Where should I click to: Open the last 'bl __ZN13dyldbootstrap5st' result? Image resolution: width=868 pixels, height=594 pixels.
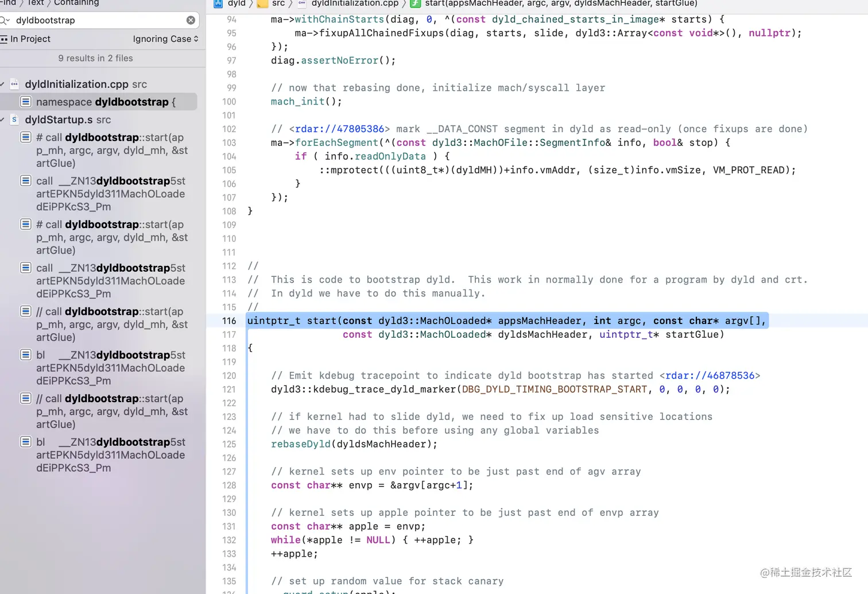pos(111,455)
